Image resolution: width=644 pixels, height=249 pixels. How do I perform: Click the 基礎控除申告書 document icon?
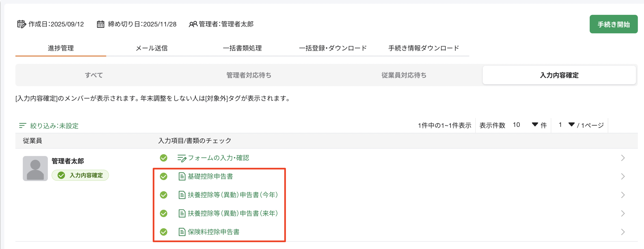coord(182,176)
